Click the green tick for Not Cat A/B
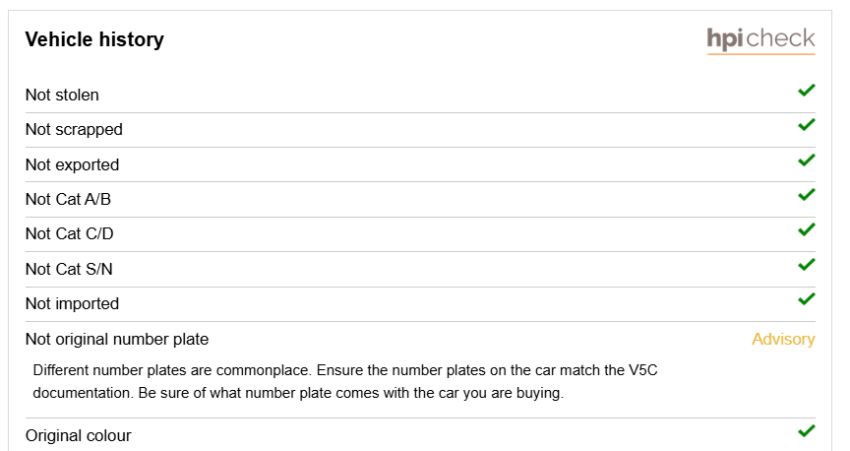This screenshot has width=850, height=451. point(807,194)
